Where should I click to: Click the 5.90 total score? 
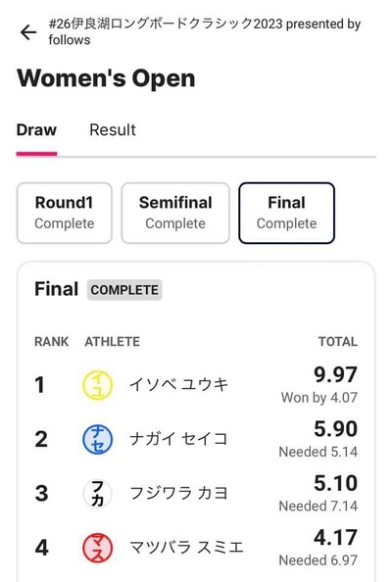(335, 429)
